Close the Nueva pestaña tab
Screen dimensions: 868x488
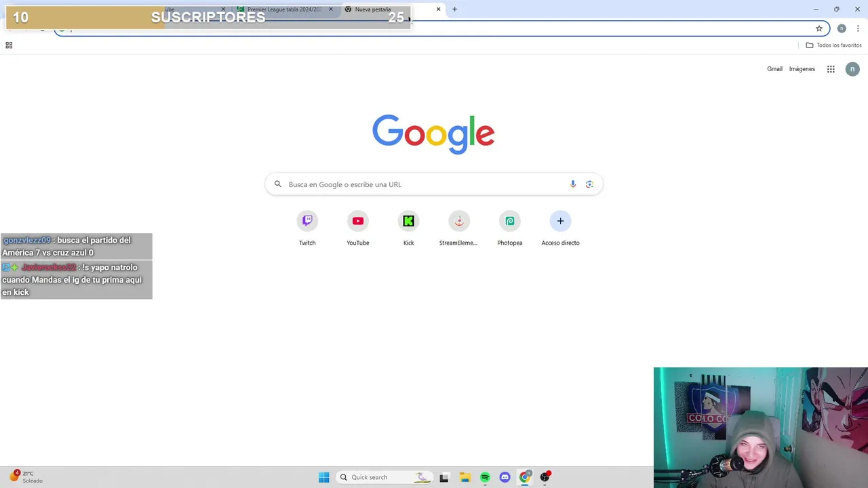[438, 9]
